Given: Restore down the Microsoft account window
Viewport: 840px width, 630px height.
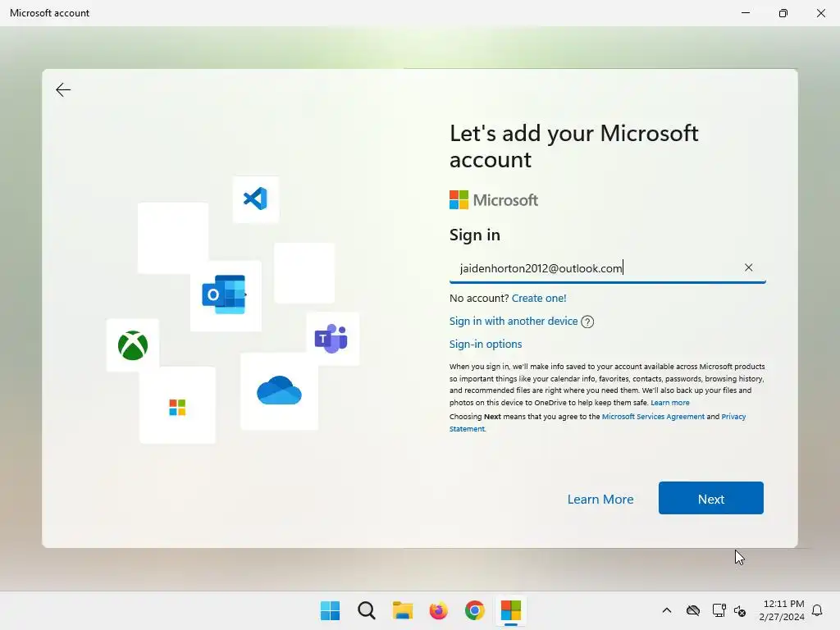Looking at the screenshot, I should pos(783,13).
